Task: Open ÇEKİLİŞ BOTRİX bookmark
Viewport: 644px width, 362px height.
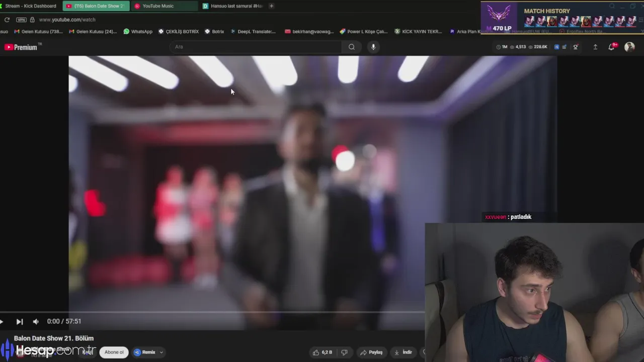Action: point(178,32)
